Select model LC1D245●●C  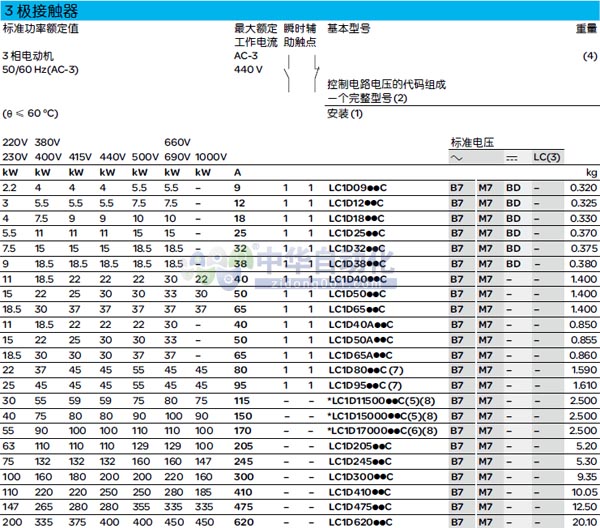[x=360, y=461]
